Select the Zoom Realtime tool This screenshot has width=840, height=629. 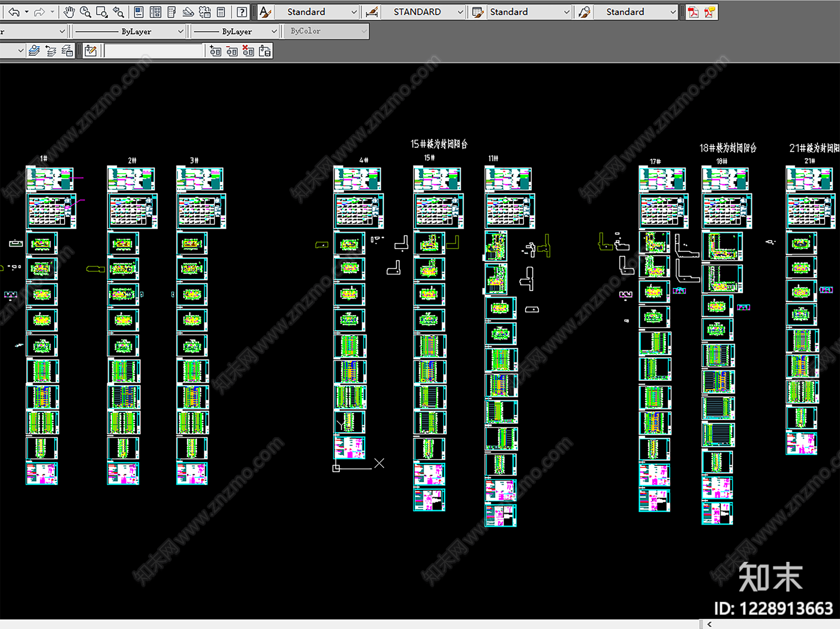click(86, 12)
